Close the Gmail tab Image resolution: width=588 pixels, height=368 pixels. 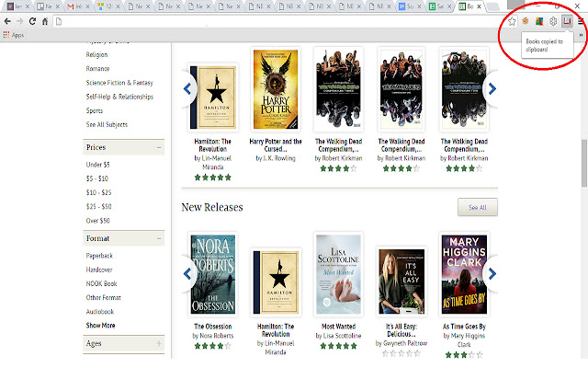(x=87, y=6)
